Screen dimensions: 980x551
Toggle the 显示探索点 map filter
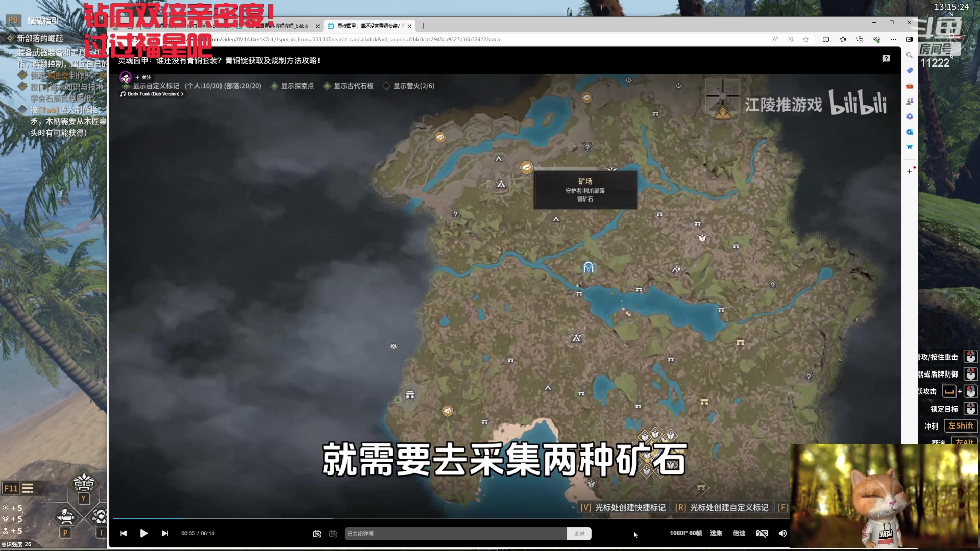(x=292, y=86)
